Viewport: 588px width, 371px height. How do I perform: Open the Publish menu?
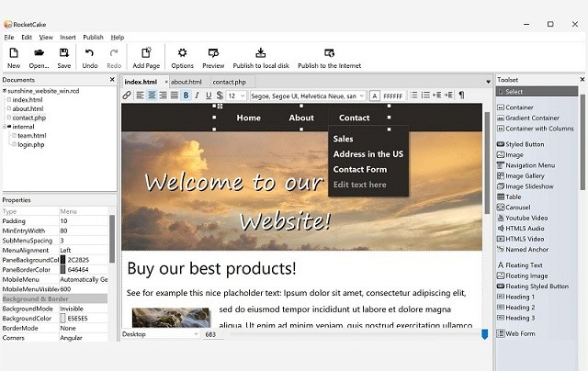93,38
